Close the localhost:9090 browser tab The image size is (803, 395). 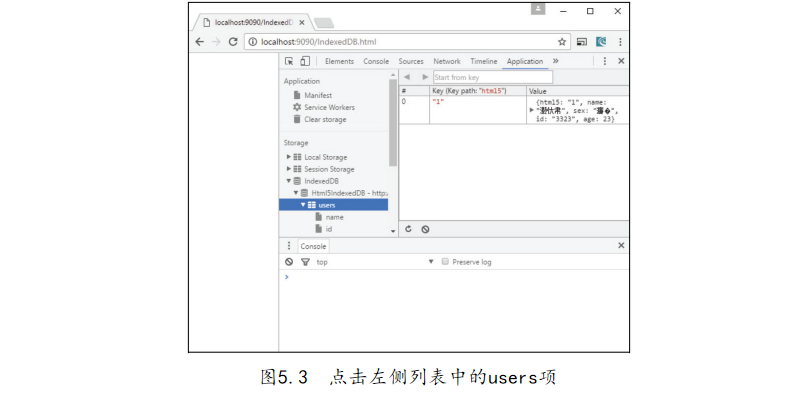[x=302, y=23]
